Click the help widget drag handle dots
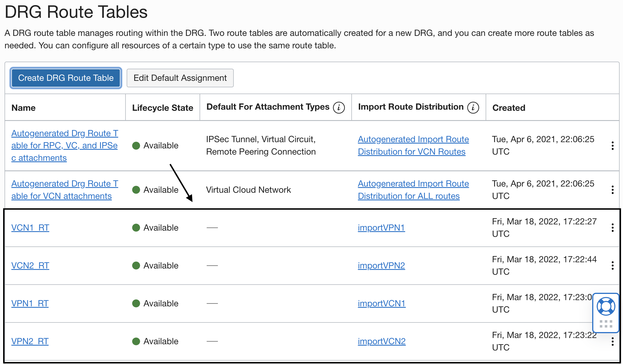The height and width of the screenshot is (364, 623). pyautogui.click(x=606, y=324)
